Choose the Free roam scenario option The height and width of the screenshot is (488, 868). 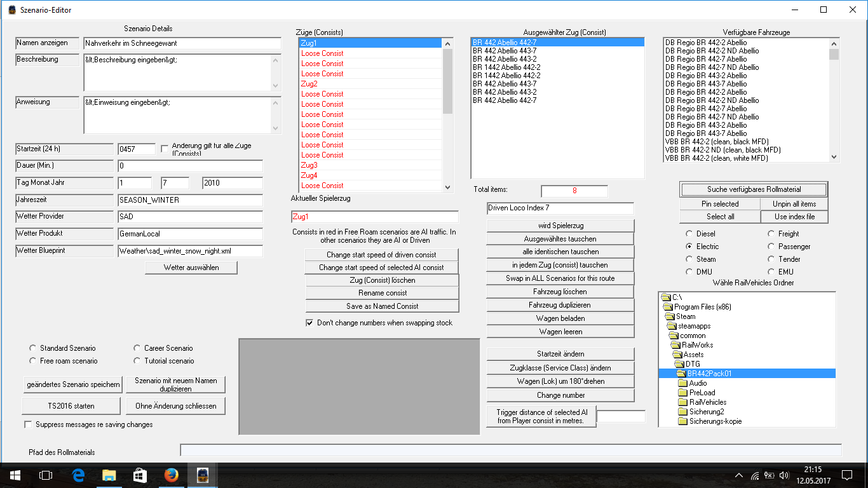pos(33,361)
